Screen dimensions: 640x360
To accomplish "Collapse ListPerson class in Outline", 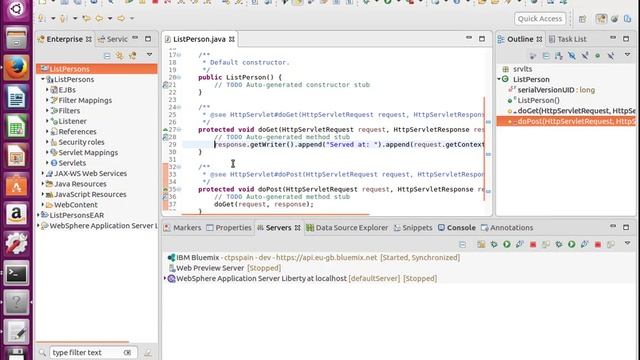I will [499, 79].
